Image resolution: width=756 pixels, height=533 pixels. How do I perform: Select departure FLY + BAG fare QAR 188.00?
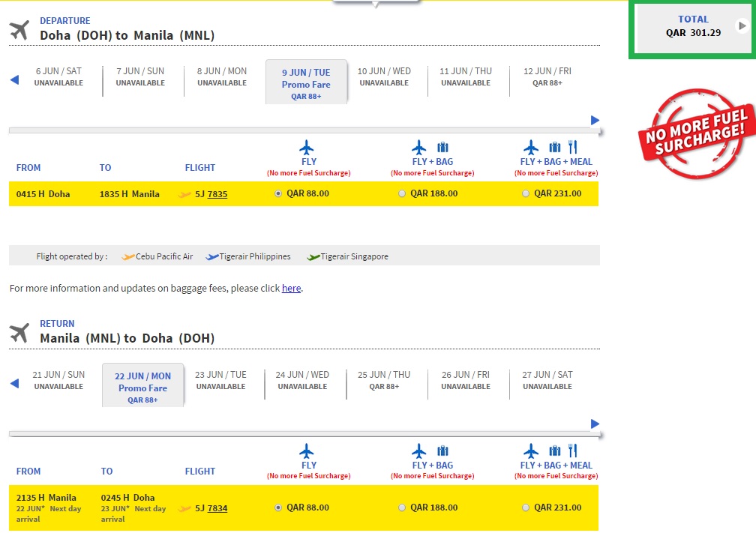pyautogui.click(x=402, y=193)
